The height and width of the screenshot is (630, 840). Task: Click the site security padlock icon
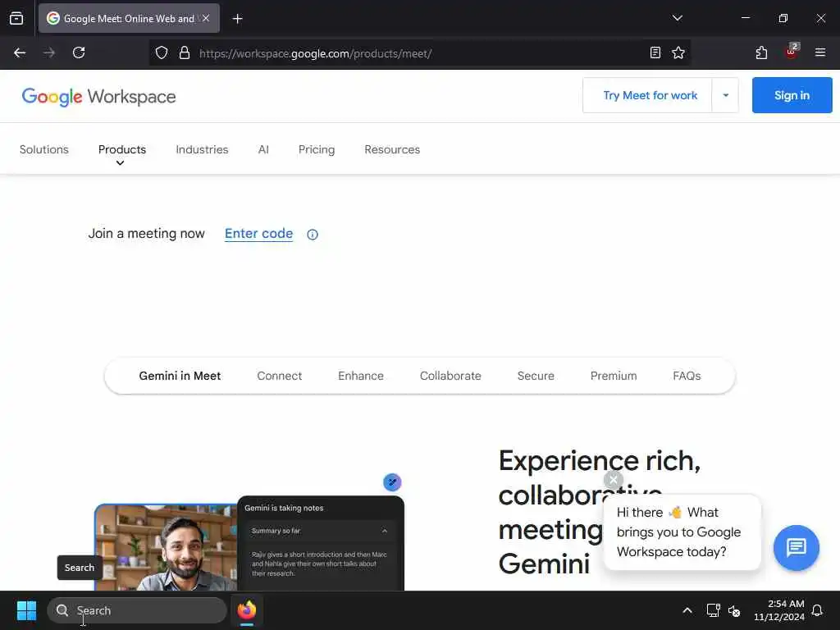tap(185, 53)
